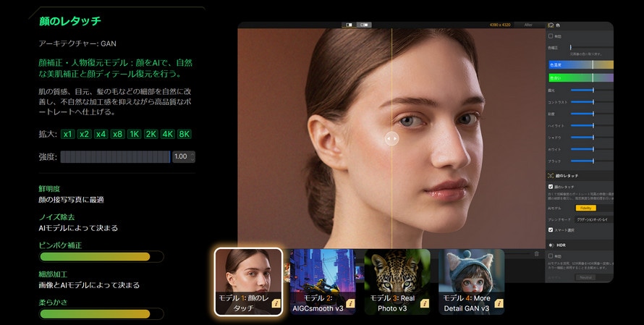This screenshot has width=644, height=325.
Task: Choose the 4K enlargement badge
Action: [x=168, y=134]
